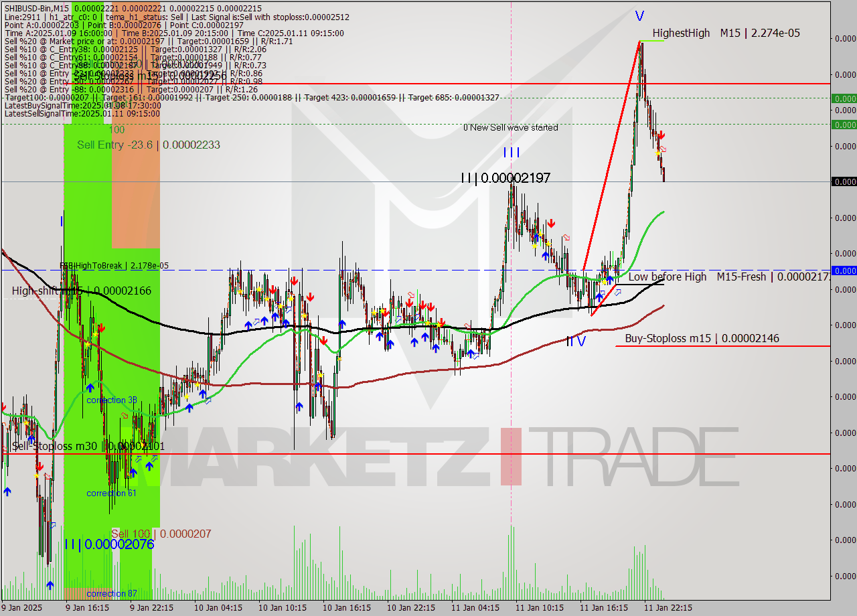
Task: Click the 'Target100: 0.0000207' targets line
Action: [x=252, y=97]
